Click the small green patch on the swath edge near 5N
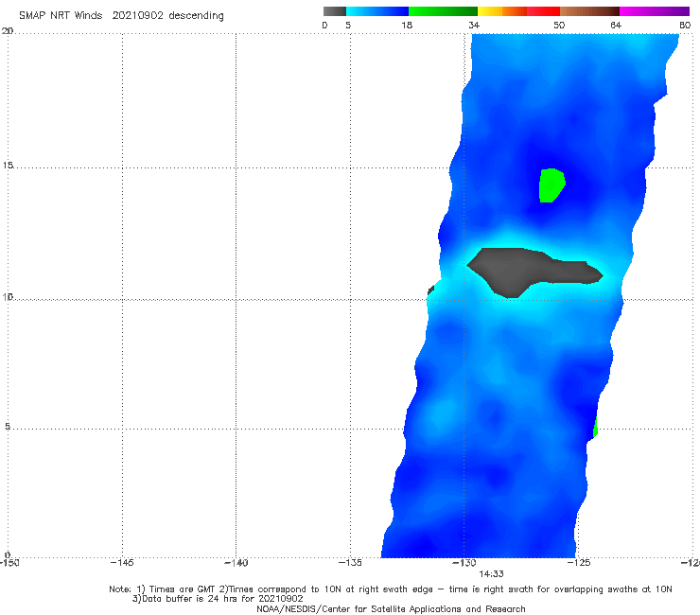This screenshot has width=700, height=615. pos(595,428)
